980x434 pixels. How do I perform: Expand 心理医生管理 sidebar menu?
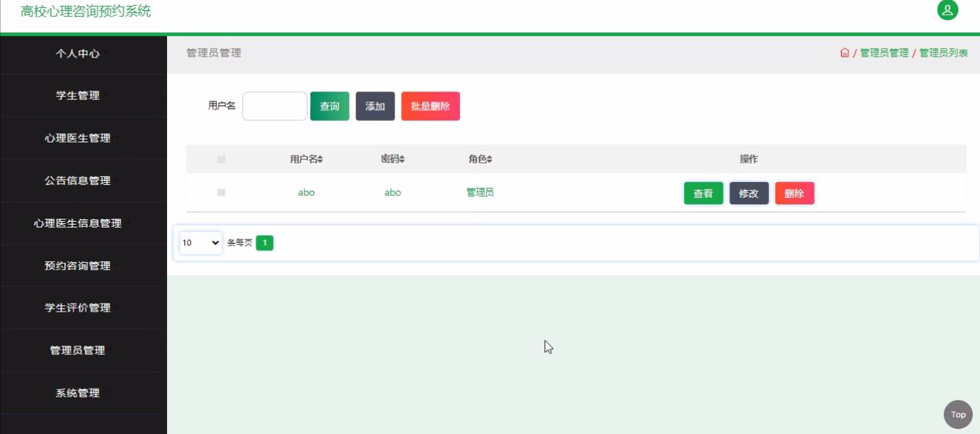pyautogui.click(x=83, y=137)
